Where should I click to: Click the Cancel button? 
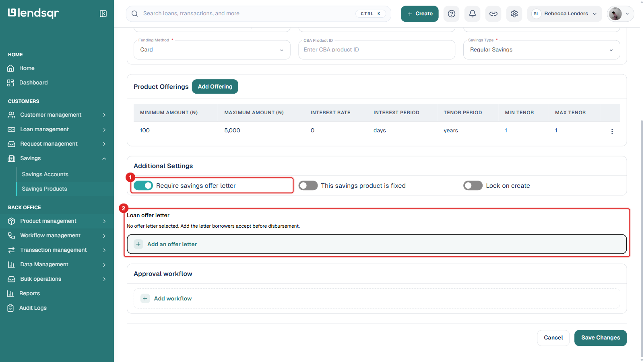tap(553, 338)
